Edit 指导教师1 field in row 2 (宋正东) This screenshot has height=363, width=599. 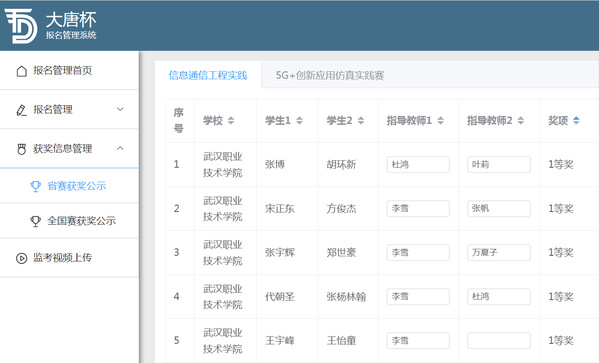pos(418,209)
